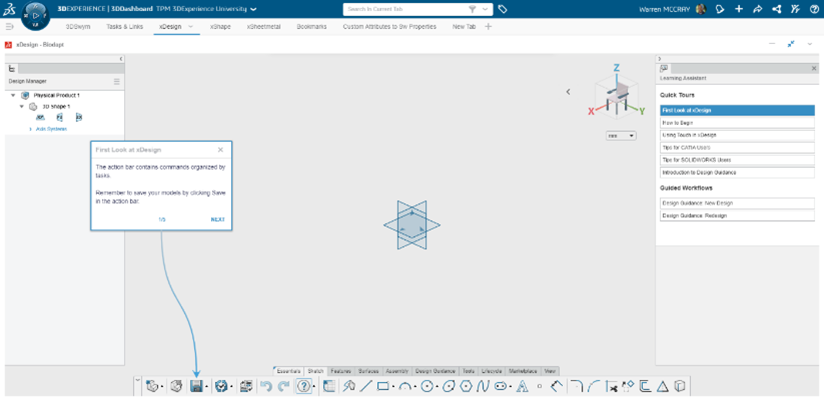Select the Trim scissors tool
This screenshot has width=824, height=401.
[x=611, y=387]
